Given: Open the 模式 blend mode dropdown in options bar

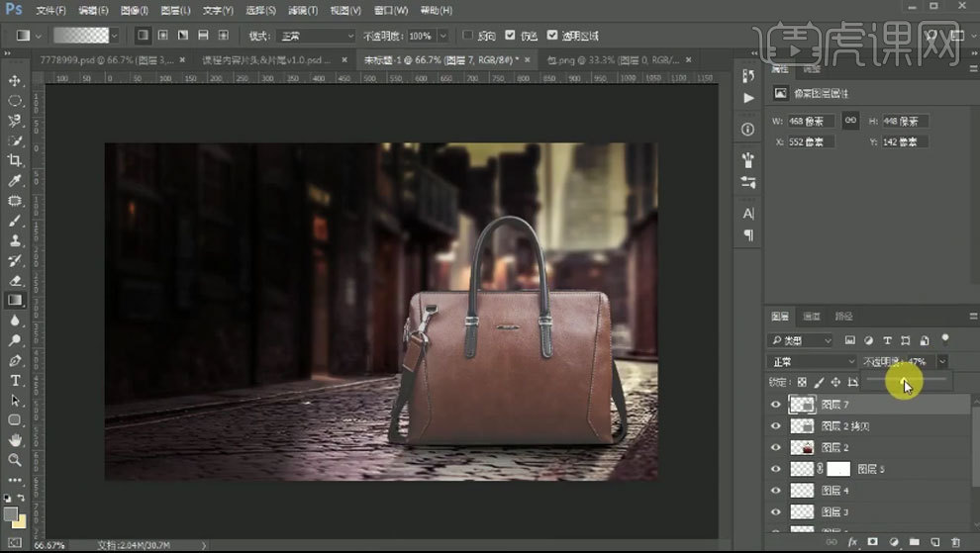Looking at the screenshot, I should [315, 36].
